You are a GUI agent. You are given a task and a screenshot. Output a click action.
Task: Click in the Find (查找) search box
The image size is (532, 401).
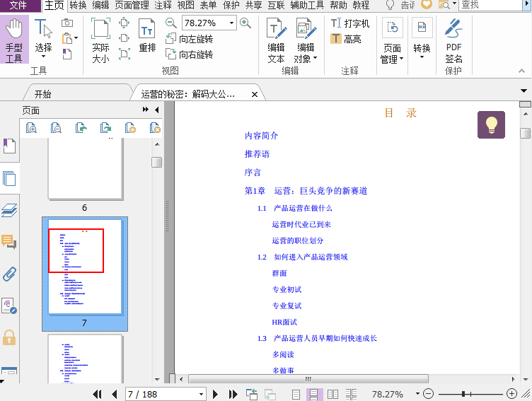click(x=490, y=5)
